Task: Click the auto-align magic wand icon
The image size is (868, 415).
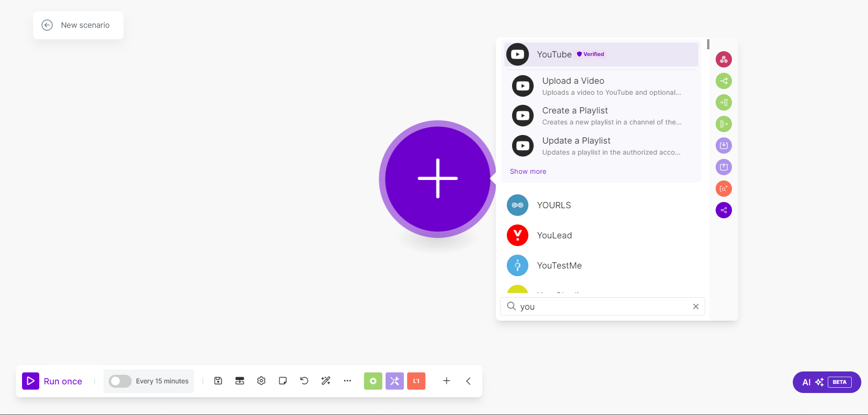Action: coord(326,381)
